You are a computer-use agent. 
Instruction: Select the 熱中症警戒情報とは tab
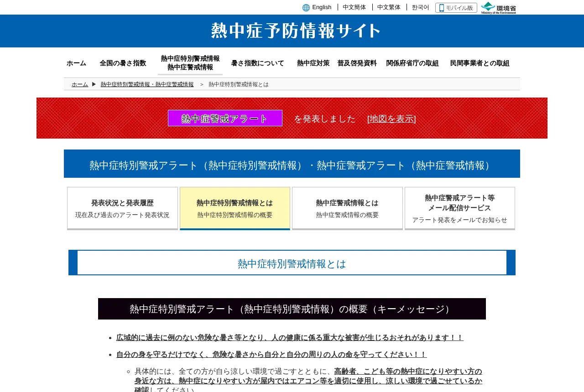pos(347,208)
